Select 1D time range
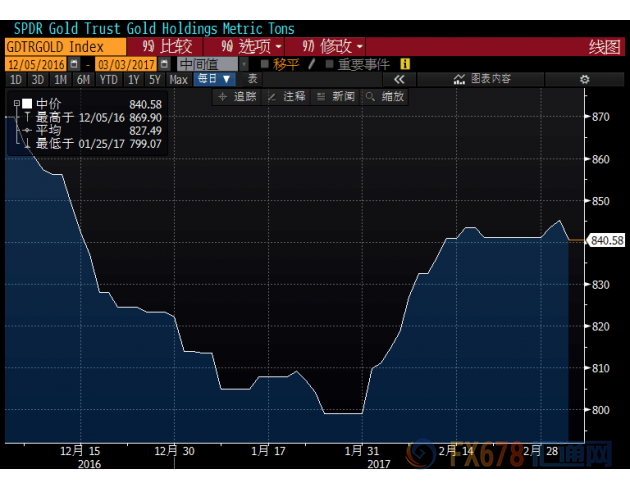630x490 pixels. point(16,80)
